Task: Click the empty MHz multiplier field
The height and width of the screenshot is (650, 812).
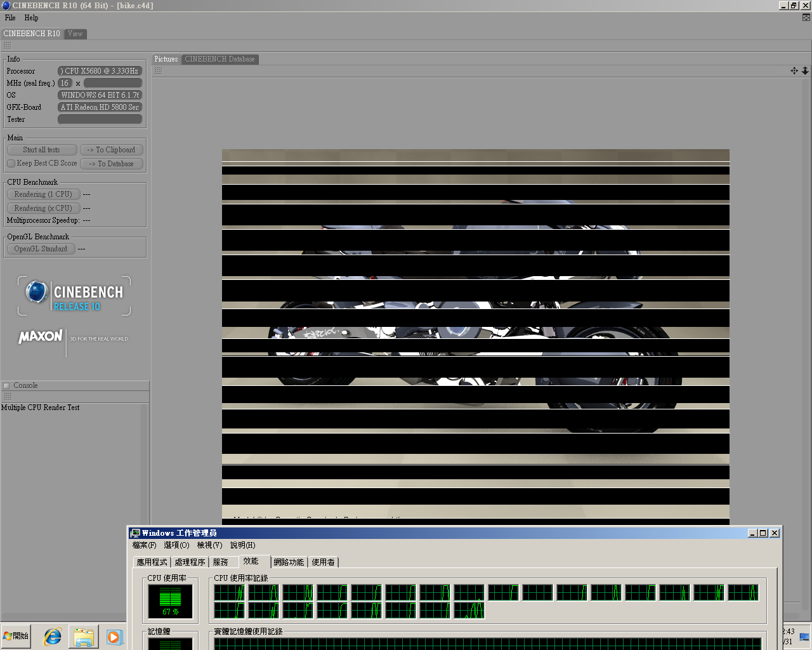Action: 113,83
